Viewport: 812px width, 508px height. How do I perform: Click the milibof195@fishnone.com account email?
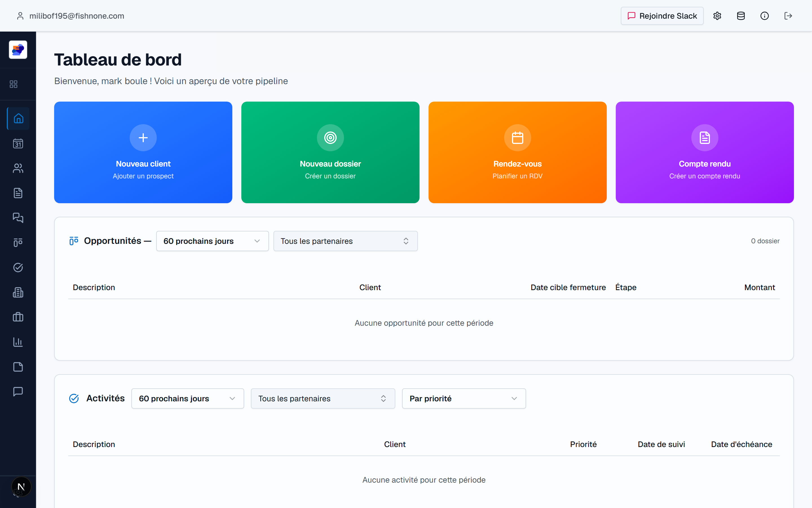(x=77, y=16)
